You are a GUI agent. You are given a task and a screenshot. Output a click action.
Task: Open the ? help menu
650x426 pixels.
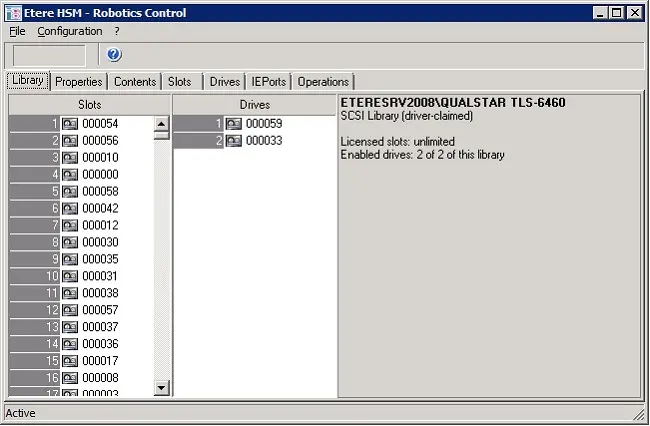click(117, 31)
